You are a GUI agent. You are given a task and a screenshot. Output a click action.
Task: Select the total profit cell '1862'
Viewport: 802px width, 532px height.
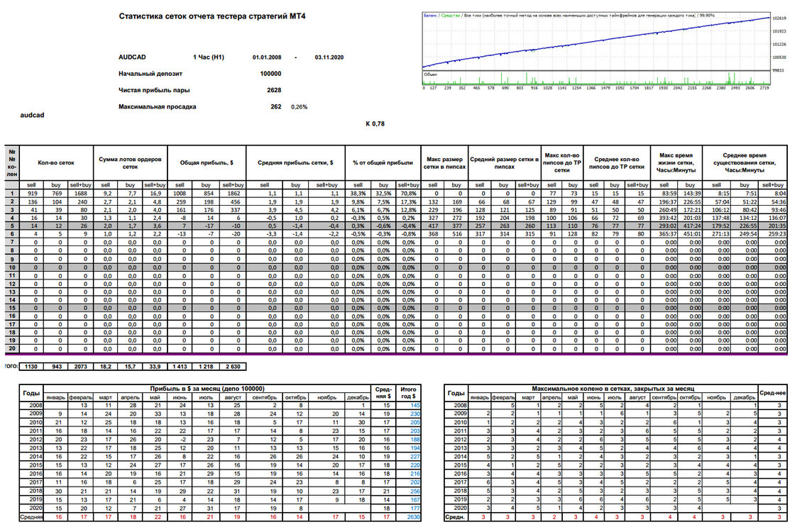[233, 194]
